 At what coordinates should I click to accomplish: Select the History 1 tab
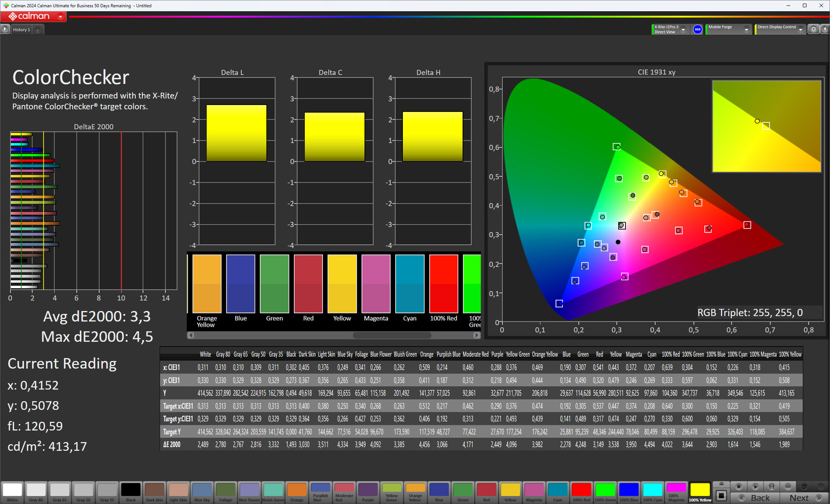(21, 30)
